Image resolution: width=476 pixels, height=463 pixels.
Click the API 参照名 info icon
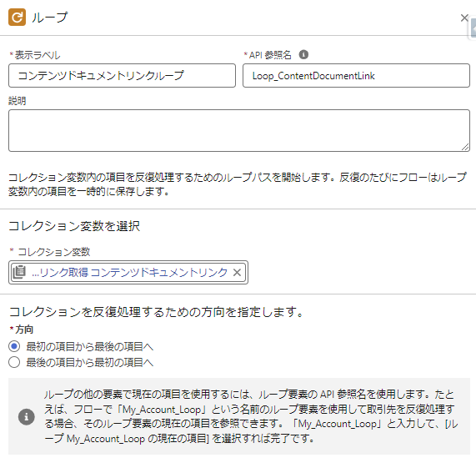point(303,55)
